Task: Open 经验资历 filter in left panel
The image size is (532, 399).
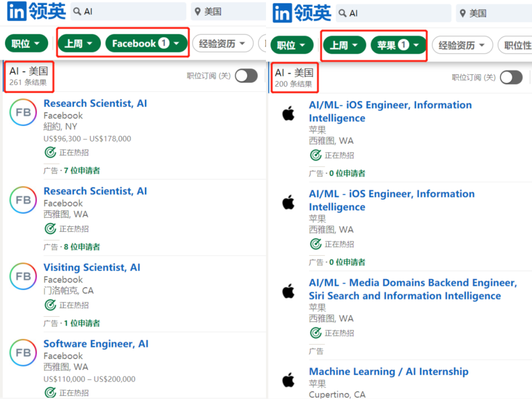Action: [x=223, y=43]
